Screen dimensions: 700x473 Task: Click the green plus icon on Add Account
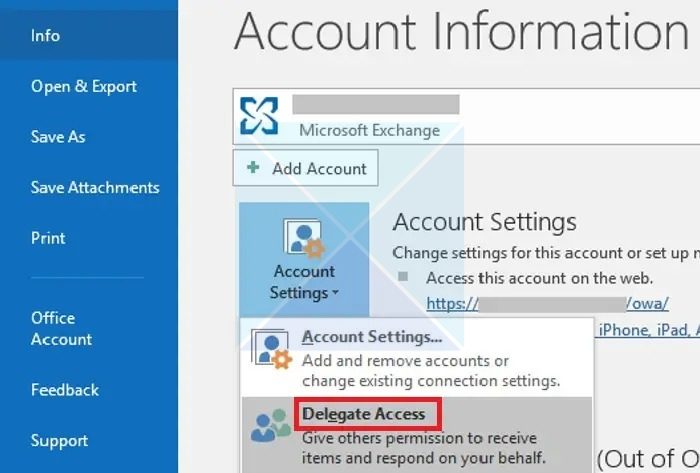point(253,168)
